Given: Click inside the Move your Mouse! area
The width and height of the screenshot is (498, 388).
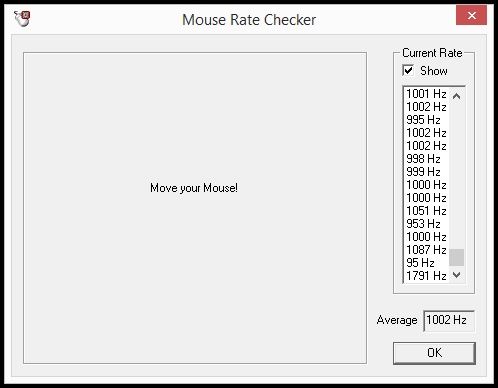Looking at the screenshot, I should pyautogui.click(x=195, y=207).
